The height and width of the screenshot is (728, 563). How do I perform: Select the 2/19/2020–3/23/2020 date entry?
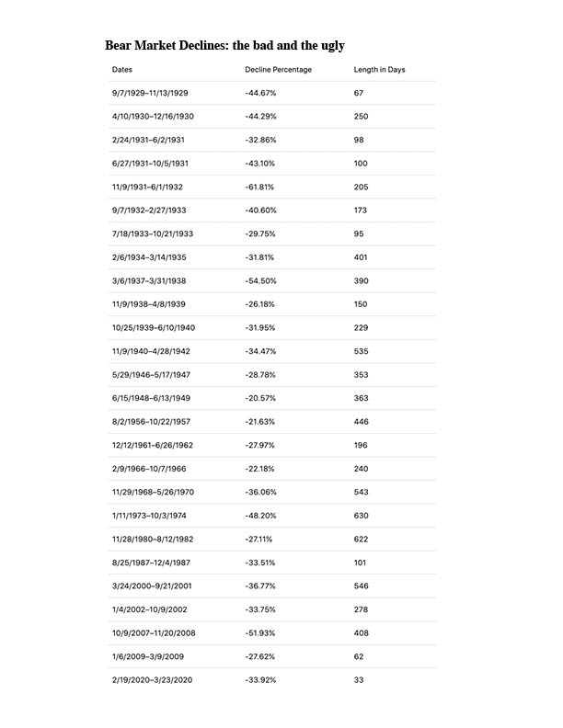(152, 679)
